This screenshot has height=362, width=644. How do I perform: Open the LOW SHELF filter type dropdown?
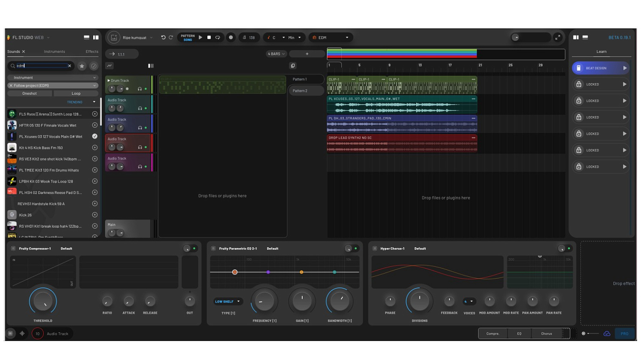[x=228, y=302]
